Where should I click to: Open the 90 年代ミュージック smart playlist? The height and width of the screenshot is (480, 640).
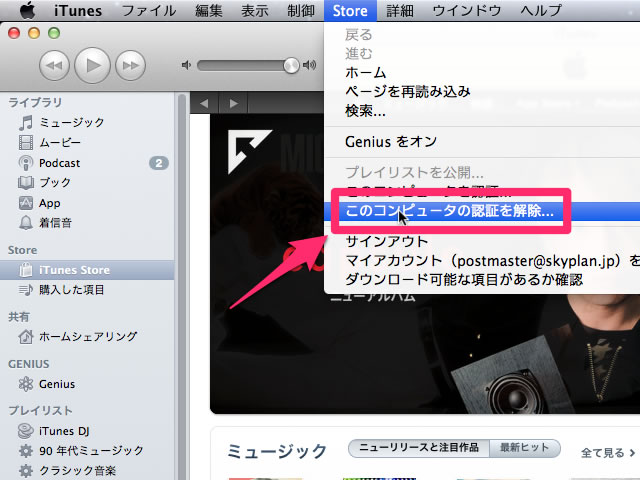click(87, 451)
